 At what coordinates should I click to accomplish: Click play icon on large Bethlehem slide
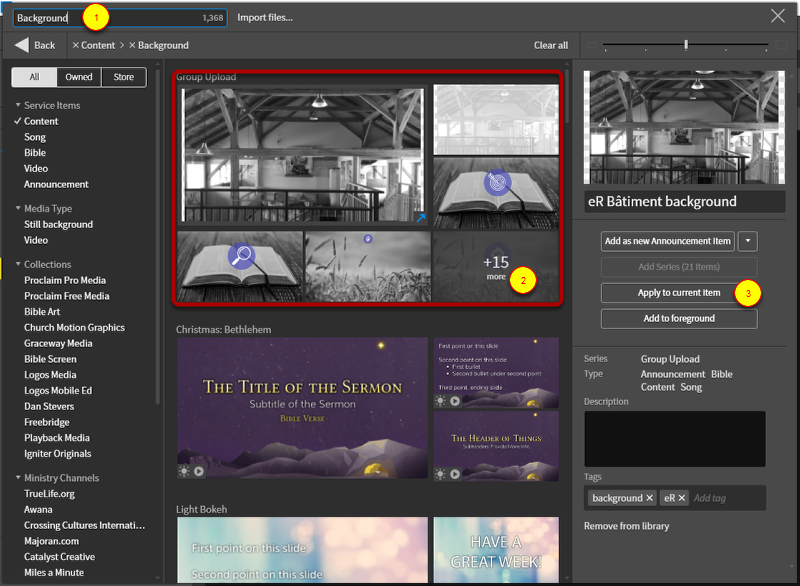tap(199, 471)
